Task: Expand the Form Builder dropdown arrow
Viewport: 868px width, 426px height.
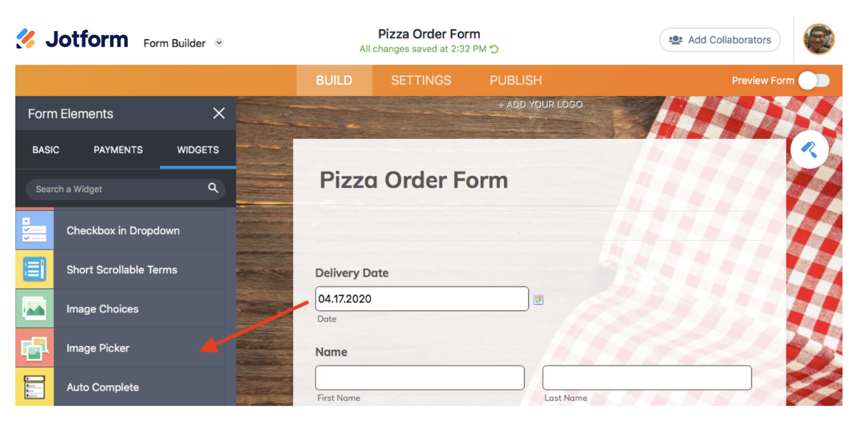Action: click(220, 43)
